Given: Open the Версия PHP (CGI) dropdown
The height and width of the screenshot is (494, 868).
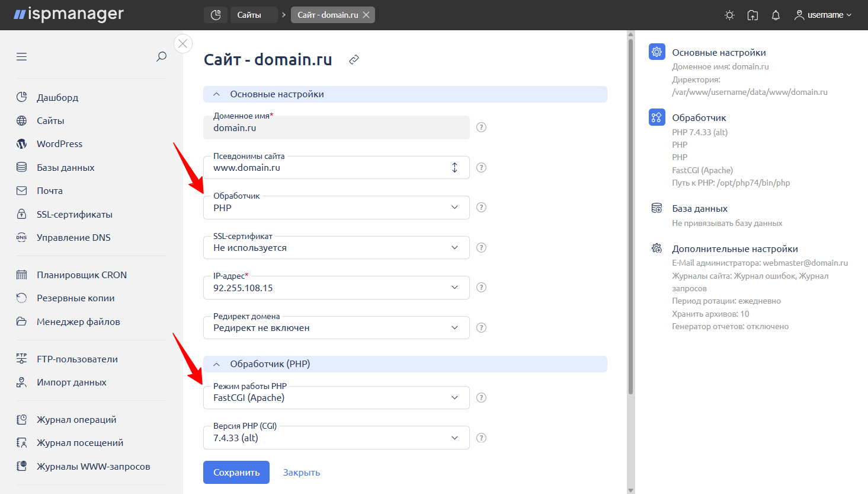Looking at the screenshot, I should [x=336, y=438].
